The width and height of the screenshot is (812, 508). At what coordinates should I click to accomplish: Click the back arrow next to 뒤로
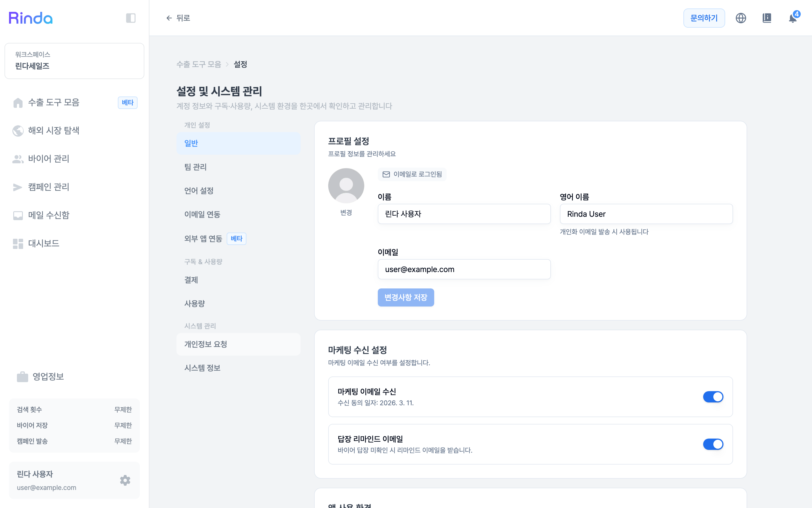tap(169, 18)
